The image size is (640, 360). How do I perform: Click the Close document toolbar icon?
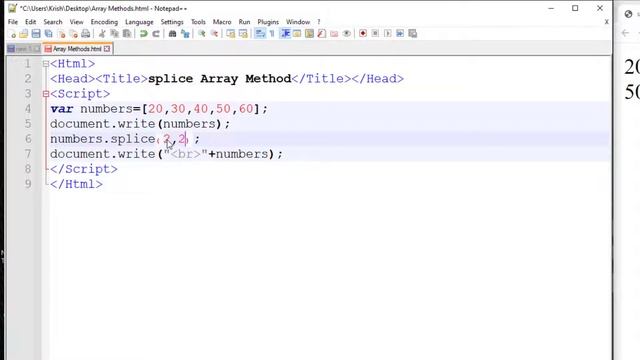click(61, 34)
